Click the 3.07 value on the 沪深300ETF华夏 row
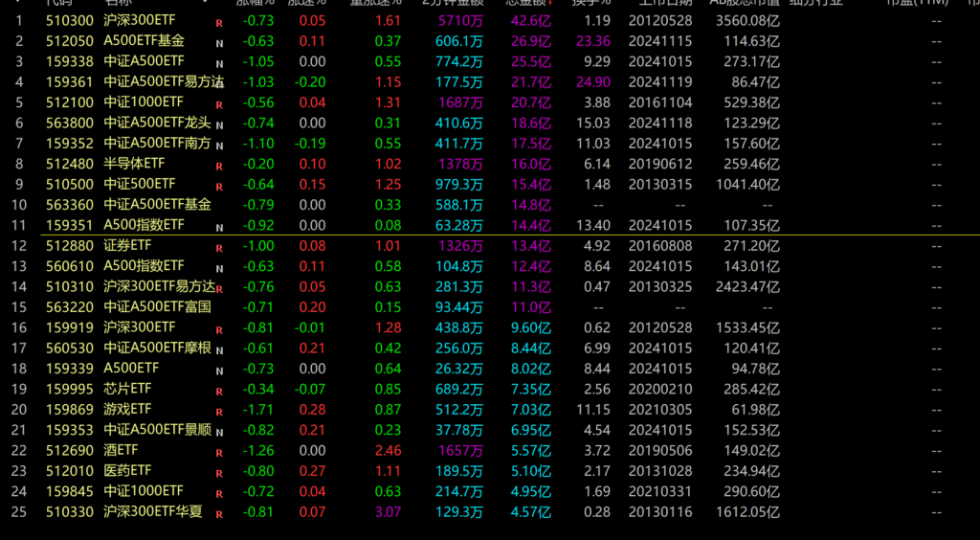The image size is (980, 540). point(388,511)
